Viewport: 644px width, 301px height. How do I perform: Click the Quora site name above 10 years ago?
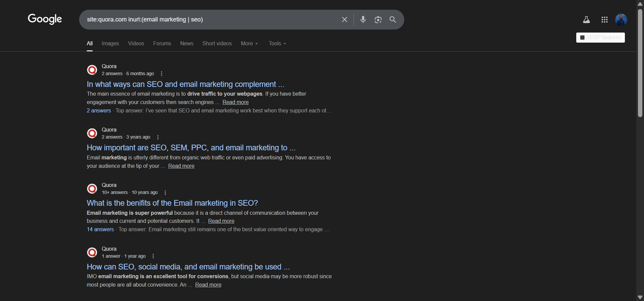coord(109,185)
